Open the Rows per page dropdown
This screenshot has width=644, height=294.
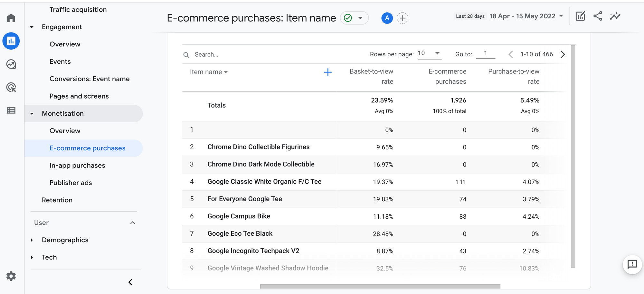tap(429, 53)
